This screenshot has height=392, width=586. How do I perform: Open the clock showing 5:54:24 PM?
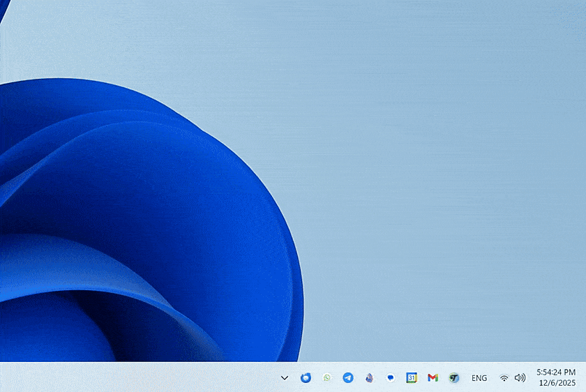(x=556, y=372)
